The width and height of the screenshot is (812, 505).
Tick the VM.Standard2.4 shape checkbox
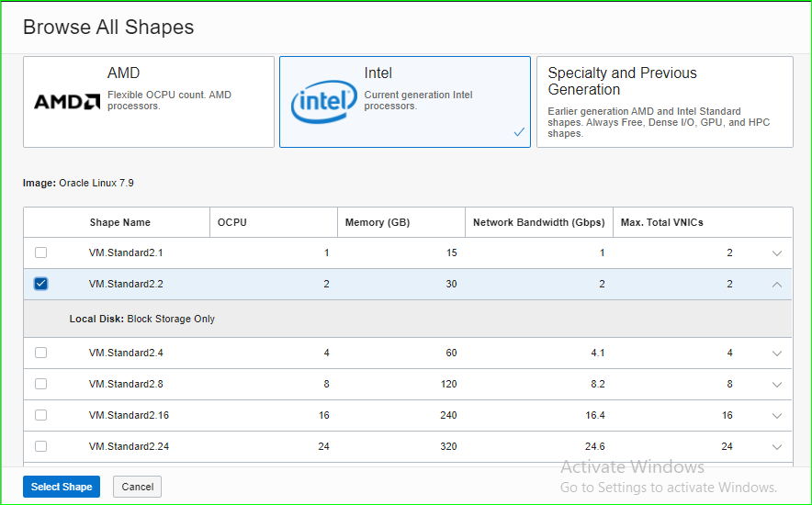(40, 353)
